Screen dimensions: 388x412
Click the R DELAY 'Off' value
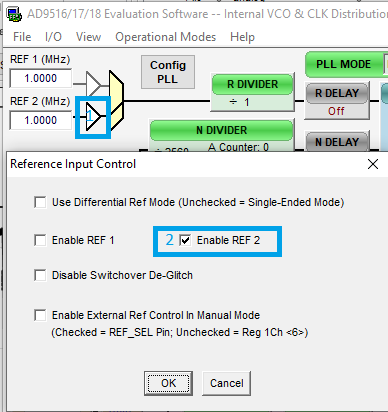tap(336, 111)
